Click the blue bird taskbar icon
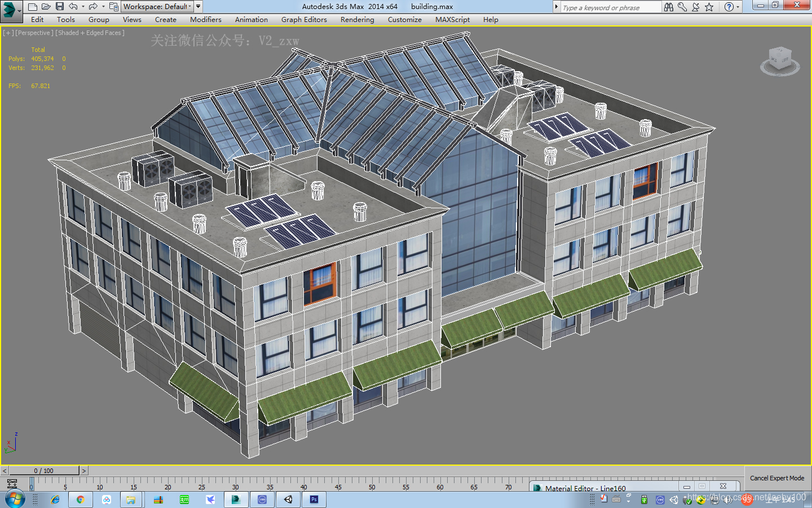 [210, 500]
